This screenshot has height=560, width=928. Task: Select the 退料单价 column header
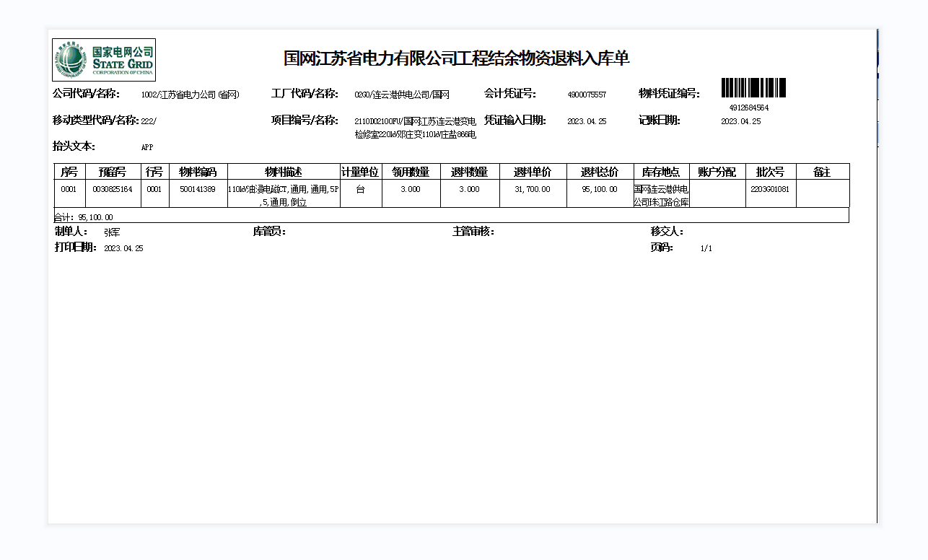pyautogui.click(x=533, y=172)
